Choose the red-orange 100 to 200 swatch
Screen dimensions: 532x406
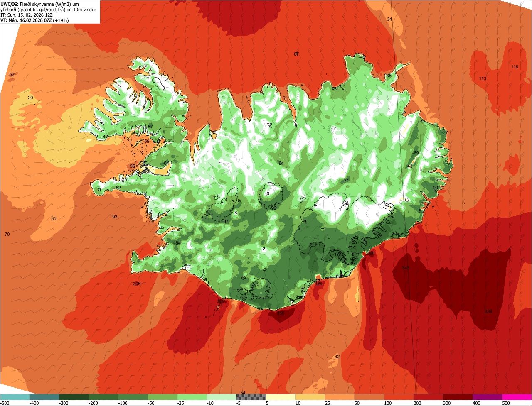coord(399,397)
